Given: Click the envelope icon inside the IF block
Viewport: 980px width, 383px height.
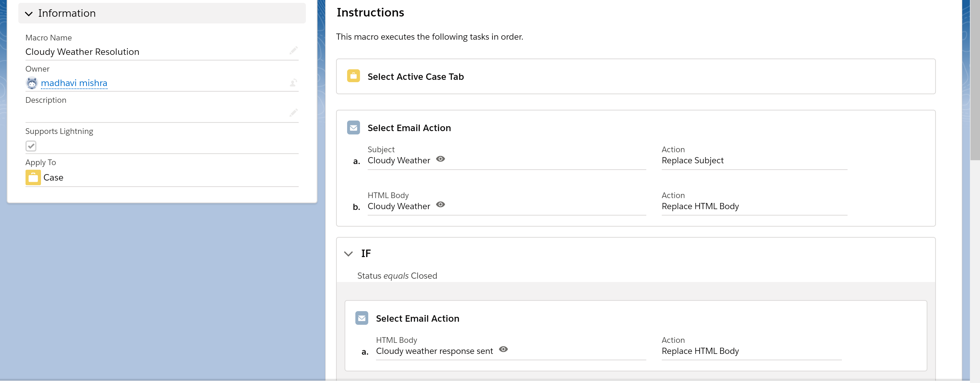Looking at the screenshot, I should tap(362, 318).
